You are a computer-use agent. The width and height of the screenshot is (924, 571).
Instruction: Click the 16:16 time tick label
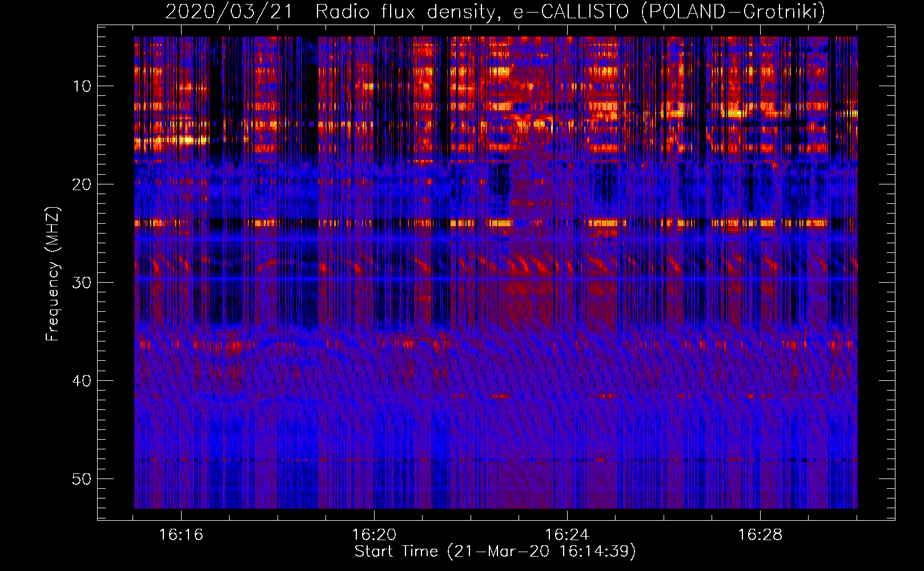click(x=181, y=535)
